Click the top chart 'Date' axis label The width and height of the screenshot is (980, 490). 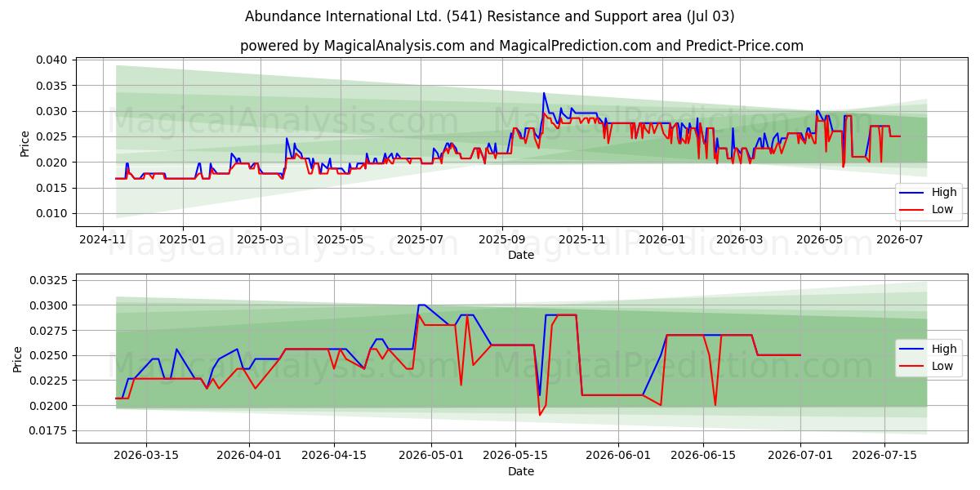tap(521, 255)
